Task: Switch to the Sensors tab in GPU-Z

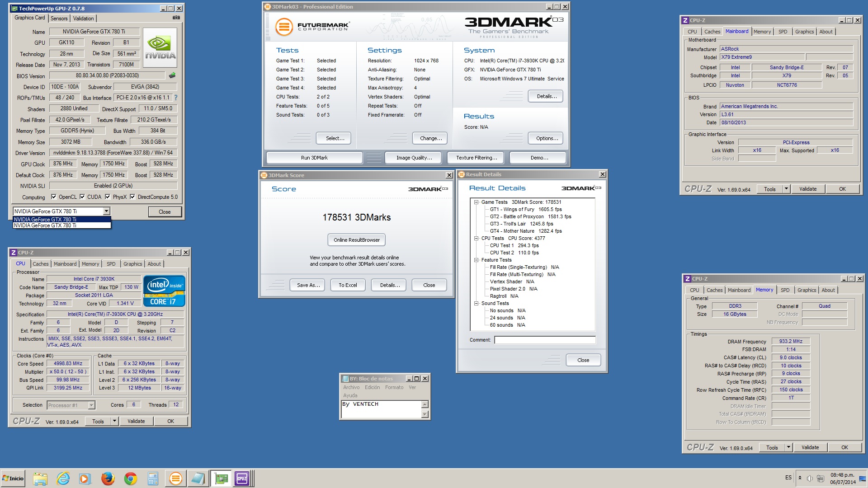Action: (59, 18)
